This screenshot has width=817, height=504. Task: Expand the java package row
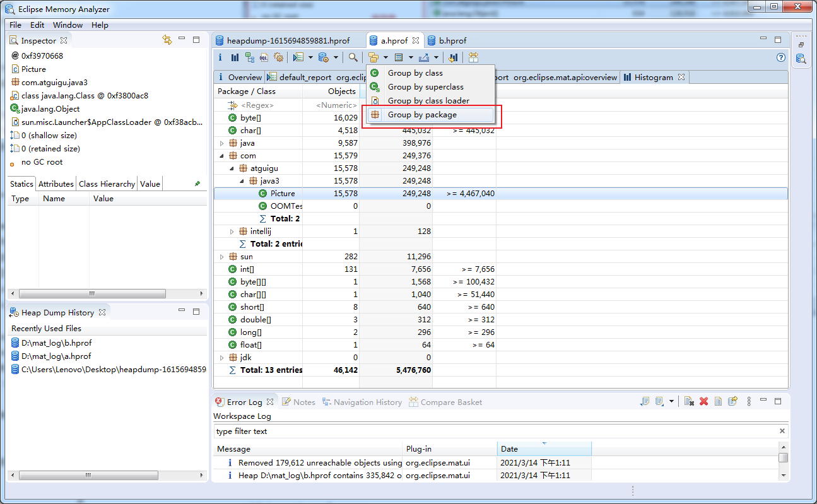click(221, 143)
